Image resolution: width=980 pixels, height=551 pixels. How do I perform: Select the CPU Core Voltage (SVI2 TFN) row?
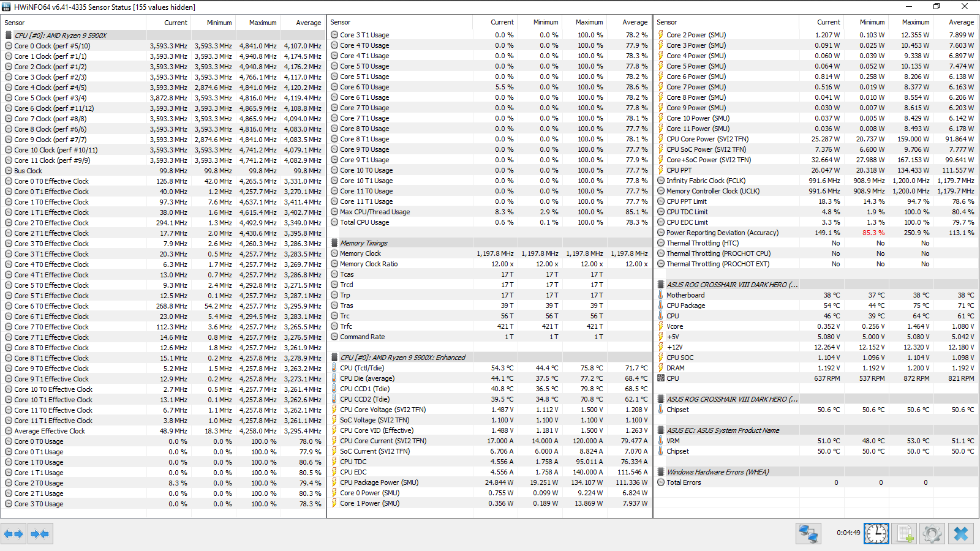(490, 410)
